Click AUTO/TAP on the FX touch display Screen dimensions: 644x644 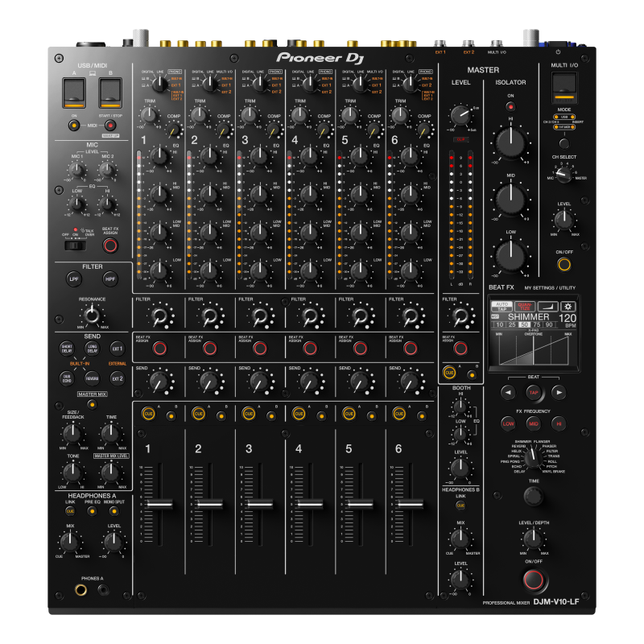point(502,307)
